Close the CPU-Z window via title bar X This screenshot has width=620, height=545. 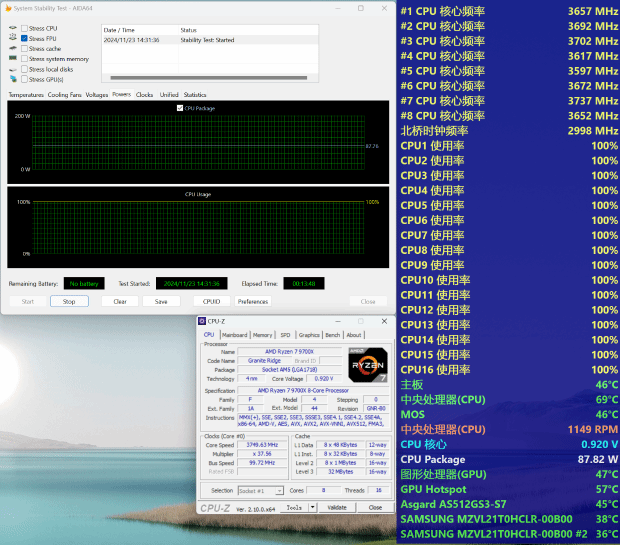pyautogui.click(x=384, y=321)
